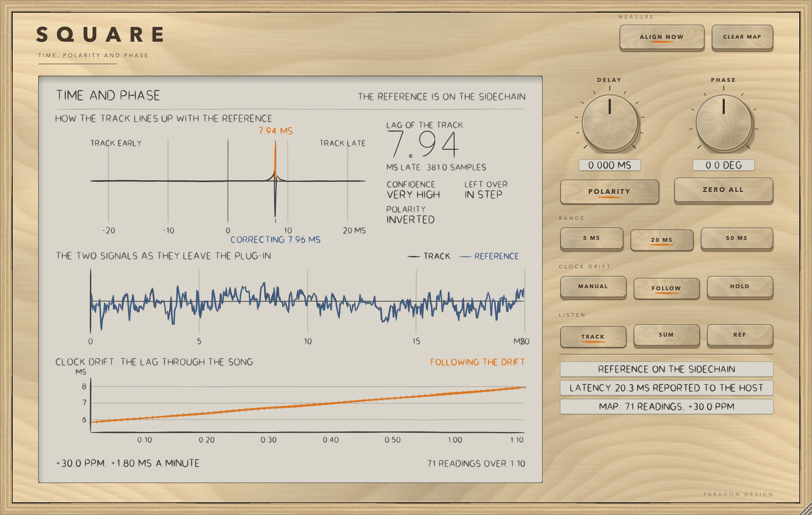Set range to 20 MS
812x515 pixels.
pyautogui.click(x=662, y=240)
